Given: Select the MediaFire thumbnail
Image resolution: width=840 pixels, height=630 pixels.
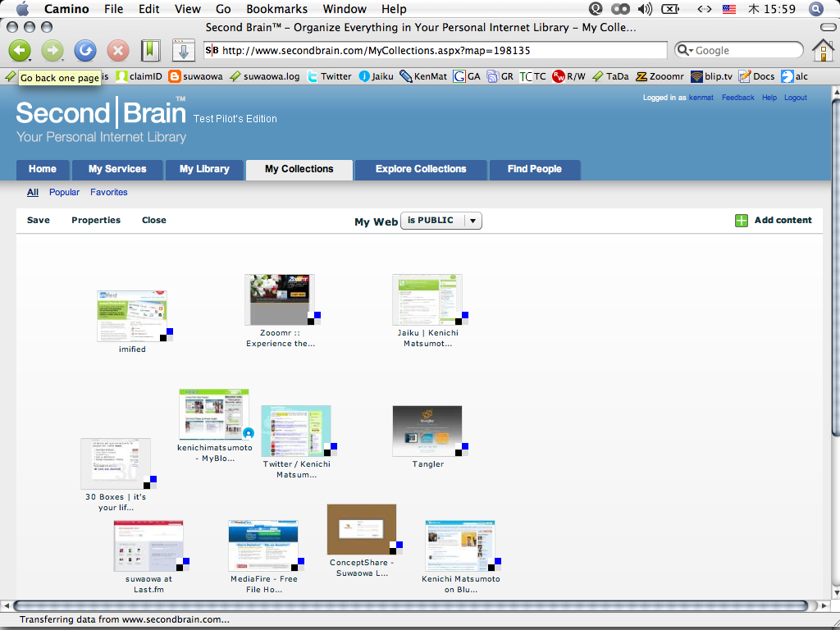Looking at the screenshot, I should (263, 546).
